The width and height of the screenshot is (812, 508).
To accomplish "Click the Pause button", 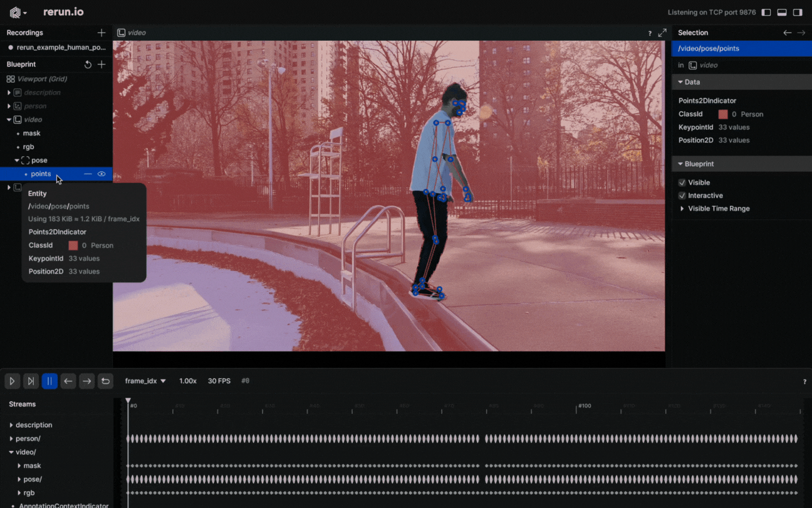I will coord(49,381).
